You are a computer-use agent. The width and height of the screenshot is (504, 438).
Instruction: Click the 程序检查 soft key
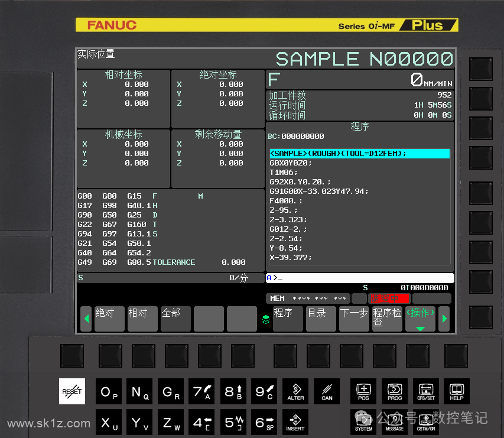pos(387,319)
